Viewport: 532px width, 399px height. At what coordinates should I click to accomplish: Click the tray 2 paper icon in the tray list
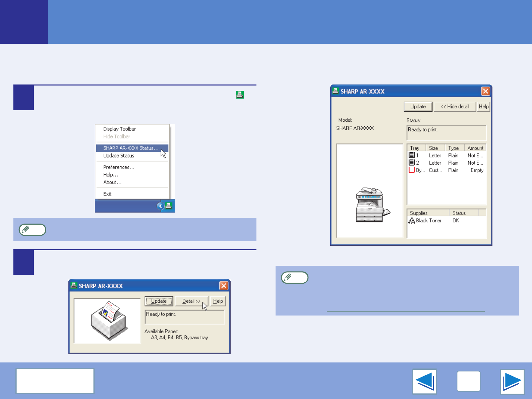pyautogui.click(x=412, y=163)
